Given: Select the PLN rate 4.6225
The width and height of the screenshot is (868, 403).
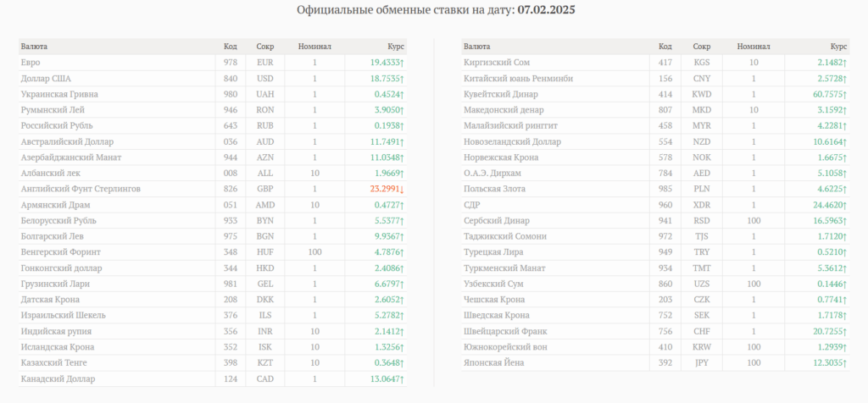Looking at the screenshot, I should (x=832, y=189).
